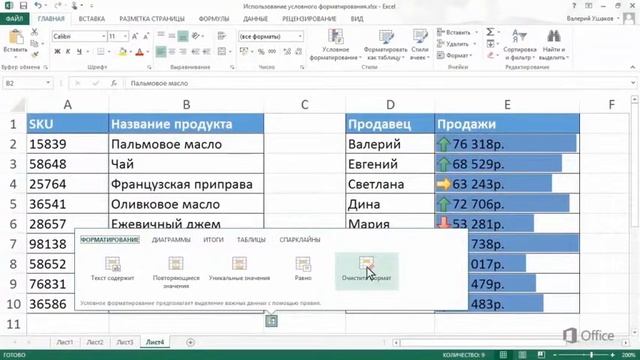640x360 pixels.
Task: Switch to Page Layout view in status bar
Action: tap(522, 355)
